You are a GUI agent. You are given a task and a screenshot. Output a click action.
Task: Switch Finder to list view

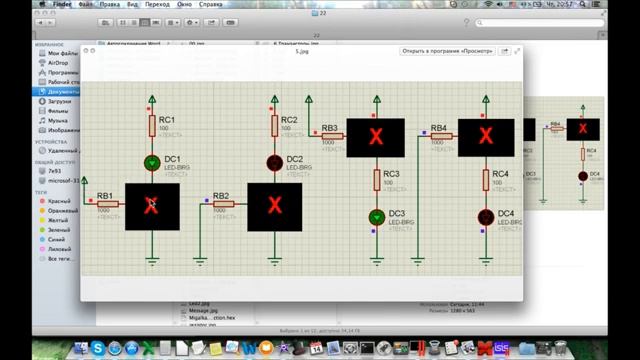click(133, 23)
